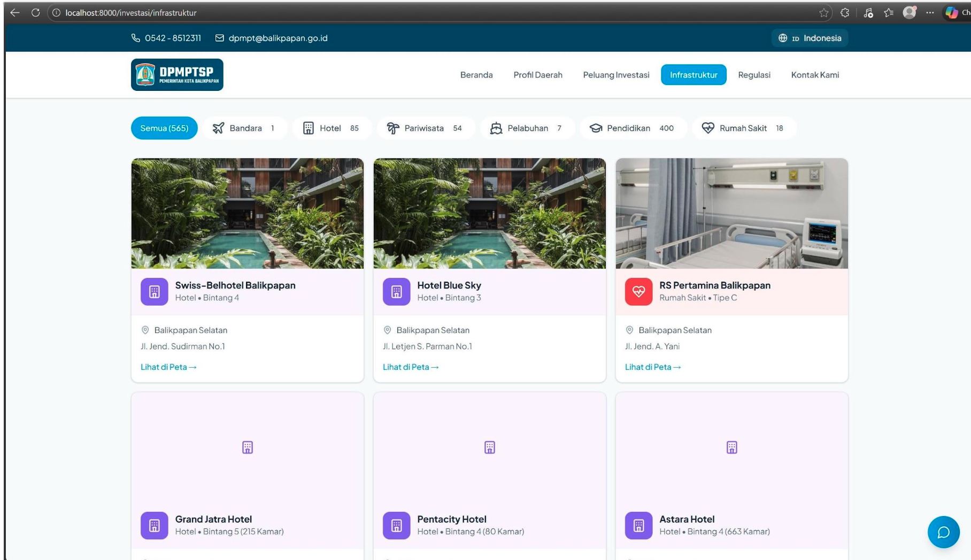Click the Grand Jatra Hotel title

(x=213, y=519)
